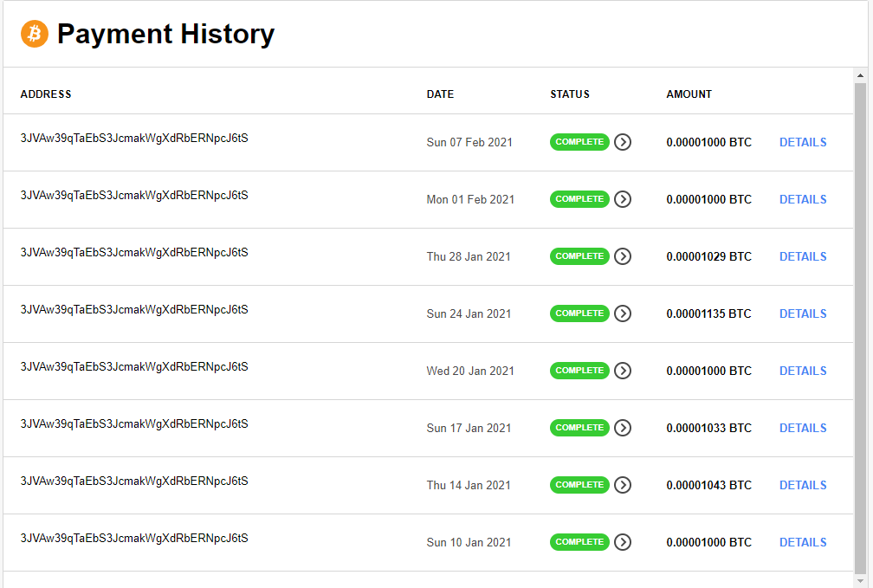
Task: Select wallet address in Sun 24 Jan 2021 row
Action: pos(134,310)
